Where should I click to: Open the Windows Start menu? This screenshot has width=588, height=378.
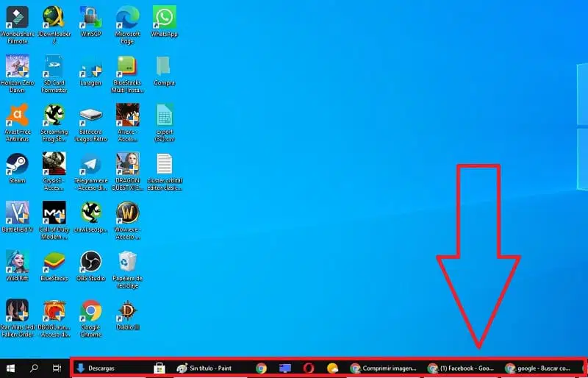11,368
